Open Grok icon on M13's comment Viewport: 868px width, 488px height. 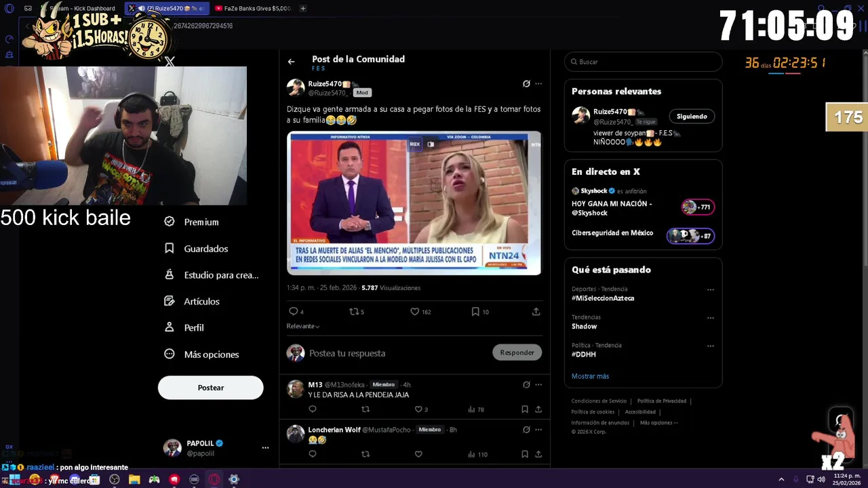526,384
